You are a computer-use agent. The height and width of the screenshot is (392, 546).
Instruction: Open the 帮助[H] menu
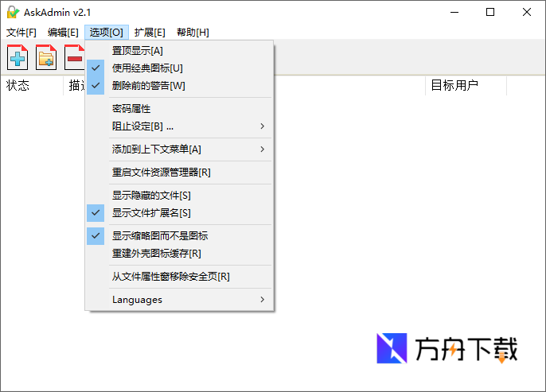click(193, 33)
